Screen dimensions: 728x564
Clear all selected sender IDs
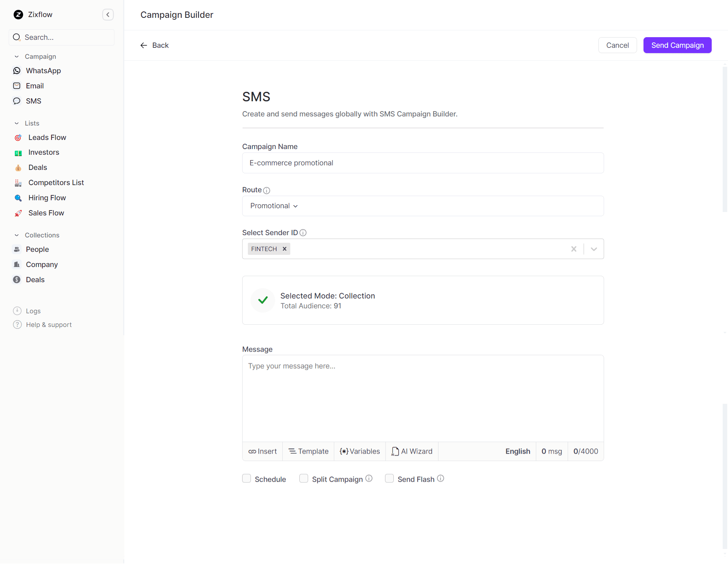coord(574,249)
